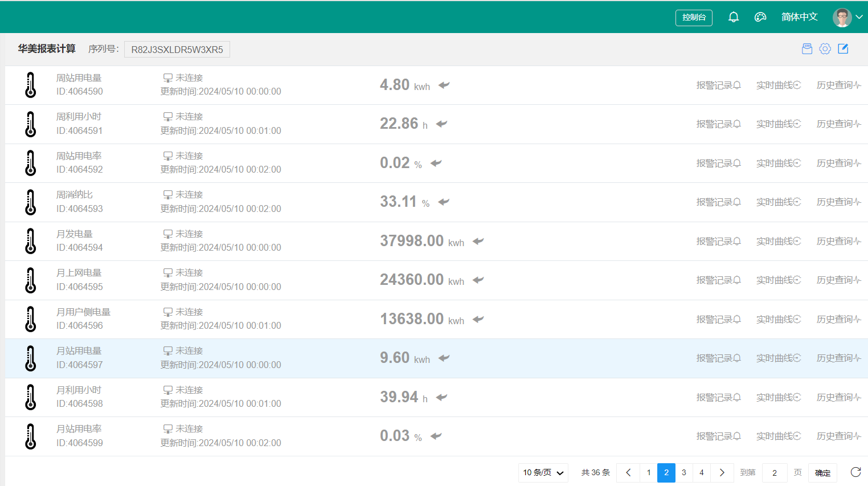Click the arrow next to 37998.00 kwh
Image resolution: width=868 pixels, height=486 pixels.
pyautogui.click(x=478, y=241)
